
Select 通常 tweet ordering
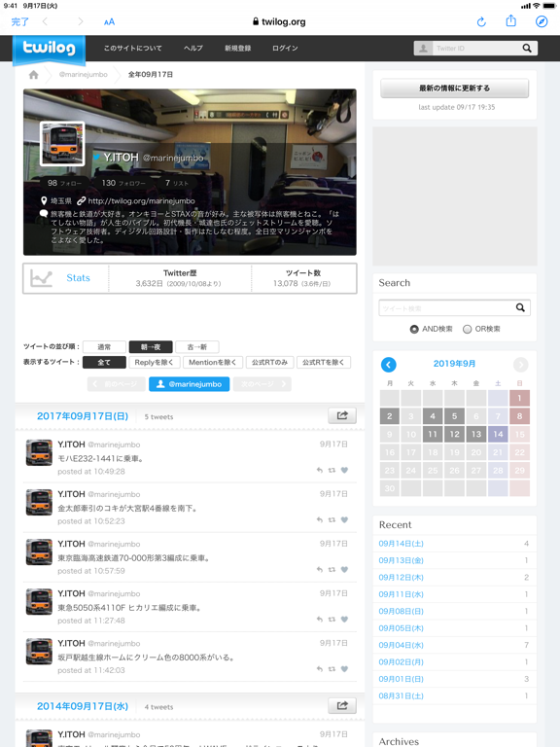[x=104, y=347]
